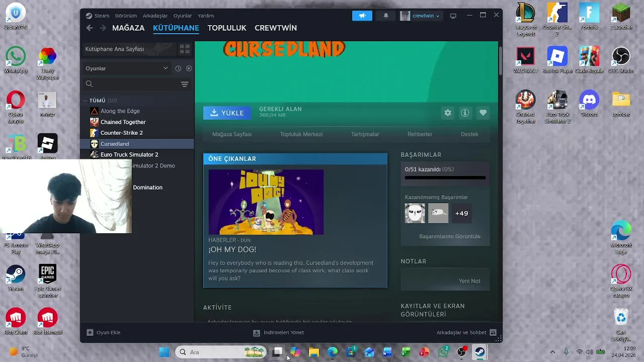Image resolution: width=644 pixels, height=362 pixels.
Task: Open Windows Start button
Action: click(164, 352)
